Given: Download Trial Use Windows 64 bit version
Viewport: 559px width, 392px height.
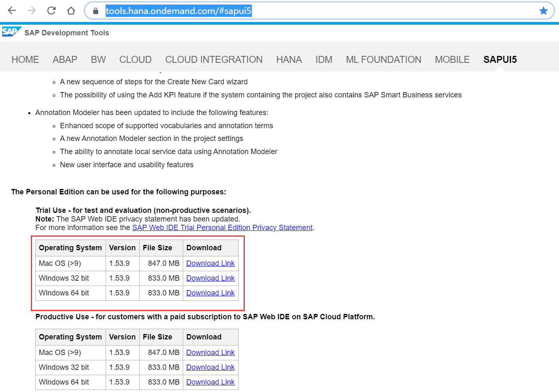Looking at the screenshot, I should pos(210,293).
